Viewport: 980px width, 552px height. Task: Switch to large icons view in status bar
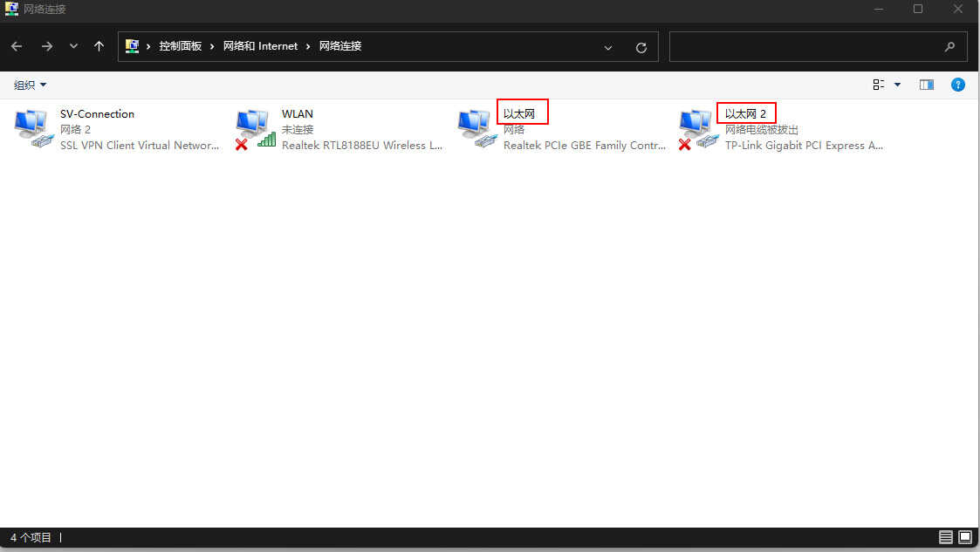click(x=965, y=537)
